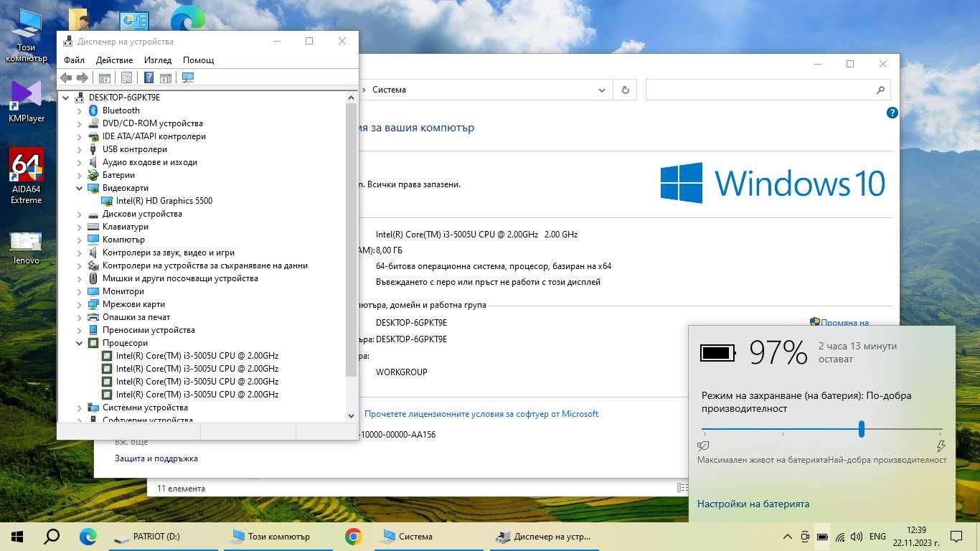The image size is (980, 551).
Task: Expand USB контролери node
Action: tap(80, 149)
